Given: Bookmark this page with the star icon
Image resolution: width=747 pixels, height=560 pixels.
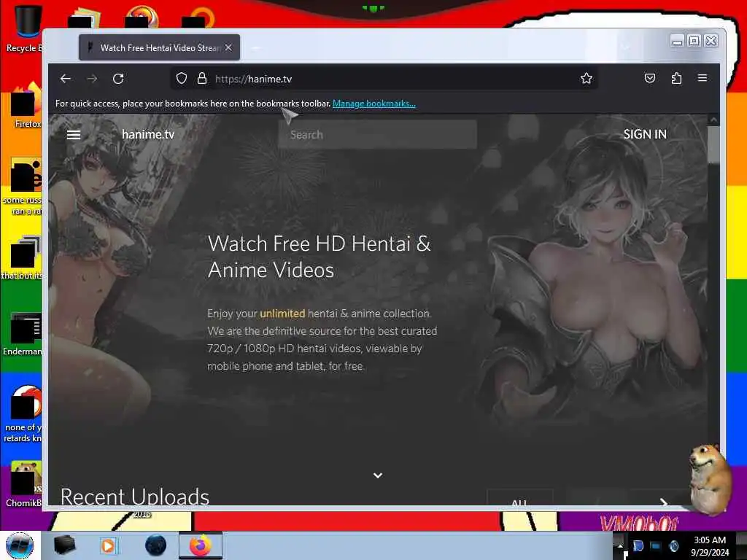Looking at the screenshot, I should [x=587, y=79].
